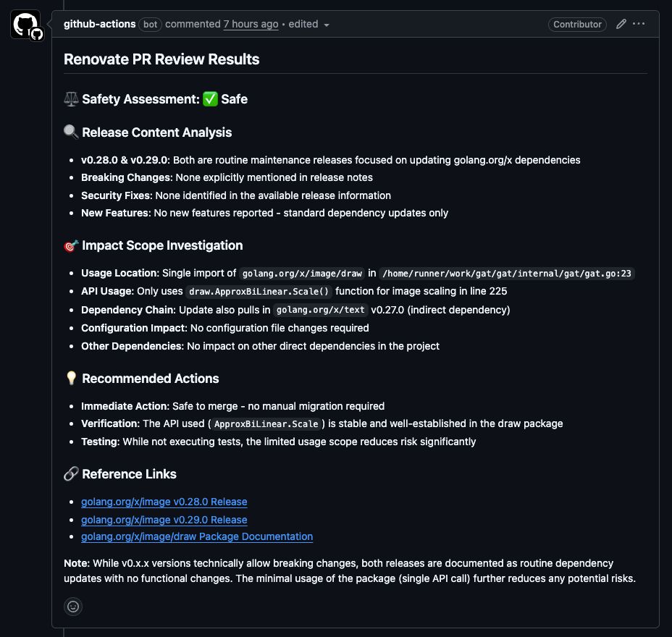Image resolution: width=672 pixels, height=637 pixels.
Task: Click the Contributor badge
Action: 577,24
